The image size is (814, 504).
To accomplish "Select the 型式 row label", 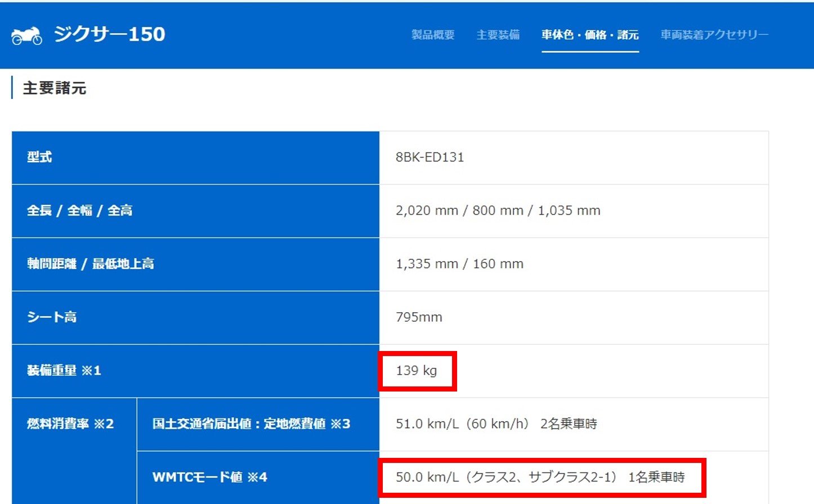I will click(39, 157).
